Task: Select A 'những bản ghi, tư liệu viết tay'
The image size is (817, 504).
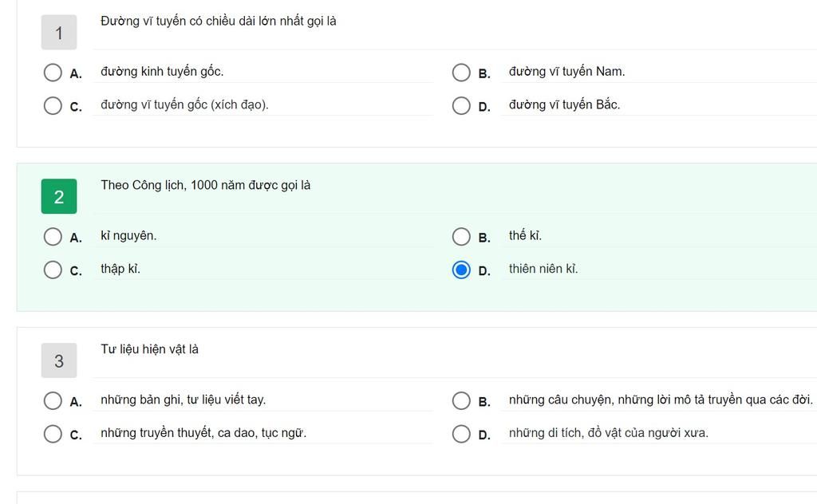Action: (x=53, y=400)
